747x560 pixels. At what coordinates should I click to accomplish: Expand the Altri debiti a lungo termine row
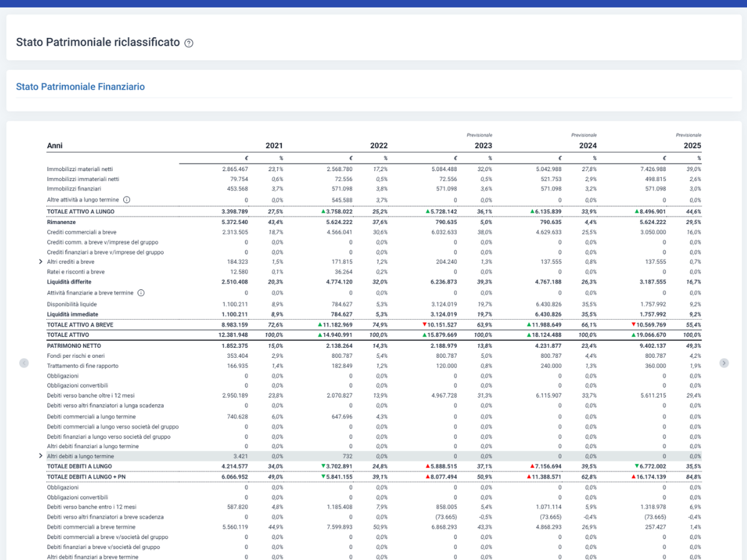[40, 456]
